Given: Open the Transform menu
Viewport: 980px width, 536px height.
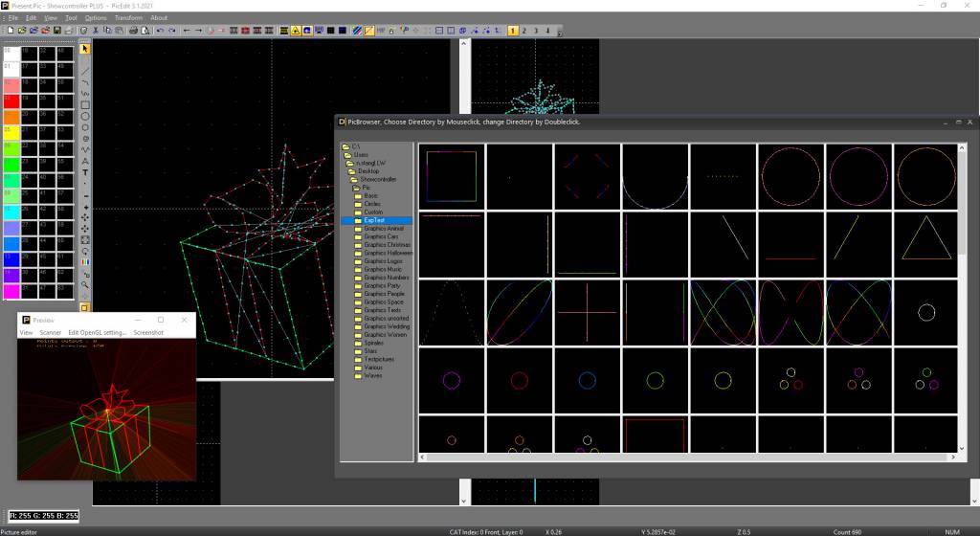Looking at the screenshot, I should [x=128, y=17].
